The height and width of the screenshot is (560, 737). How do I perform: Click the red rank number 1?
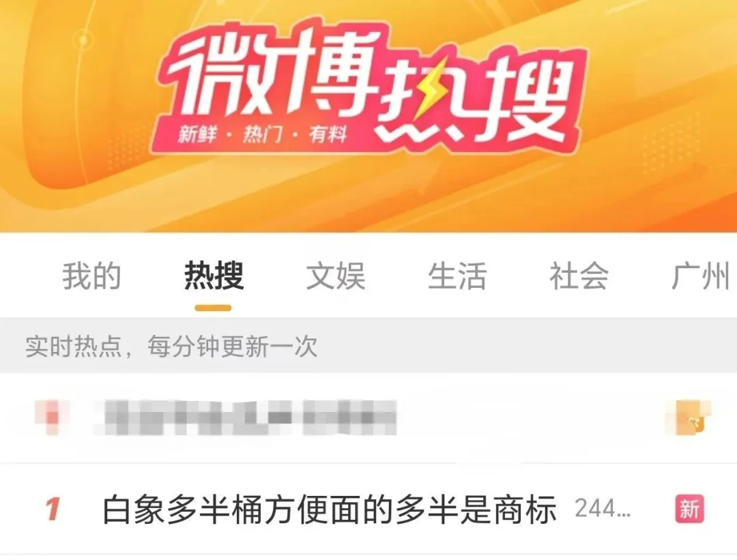[x=53, y=510]
